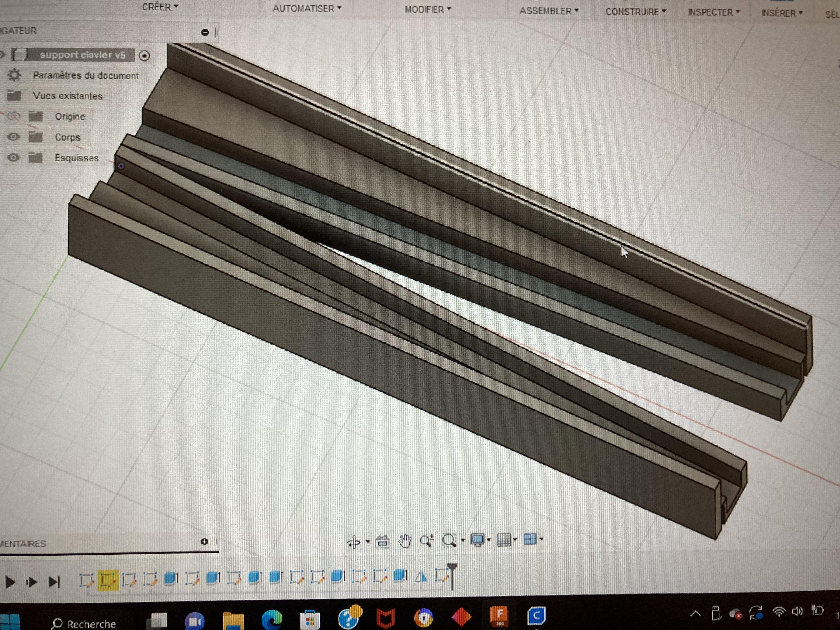
Task: Show hidden system tray icons chevron
Action: click(696, 613)
